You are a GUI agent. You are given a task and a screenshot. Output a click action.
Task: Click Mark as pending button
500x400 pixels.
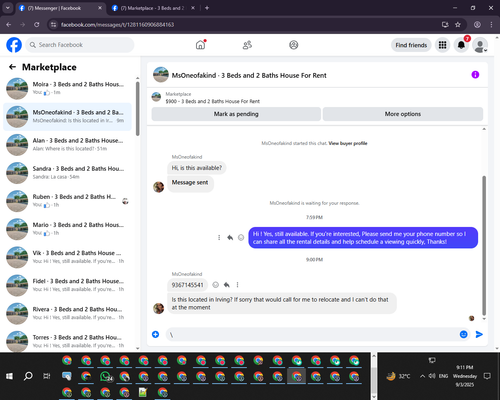coord(236,114)
